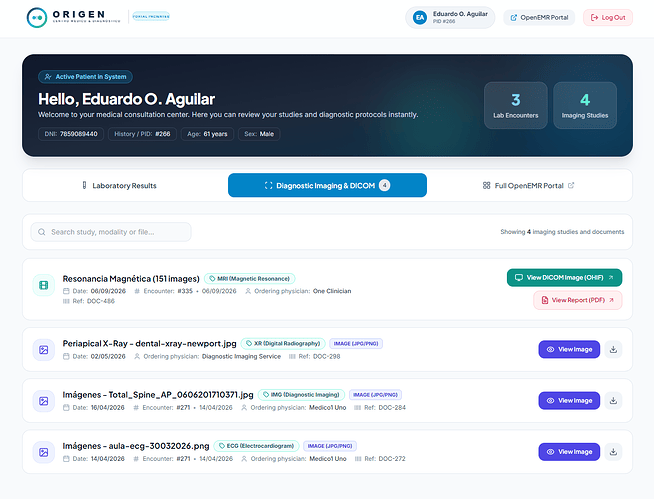Click image icon of aula-ecg study
The height and width of the screenshot is (499, 654).
tap(43, 452)
